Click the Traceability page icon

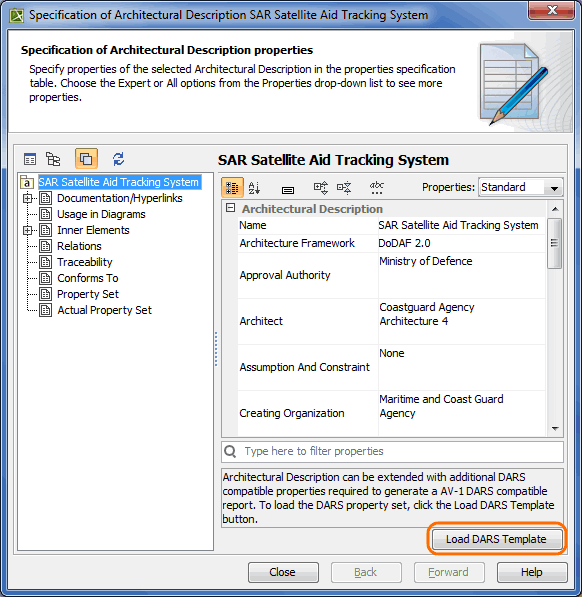(x=46, y=262)
